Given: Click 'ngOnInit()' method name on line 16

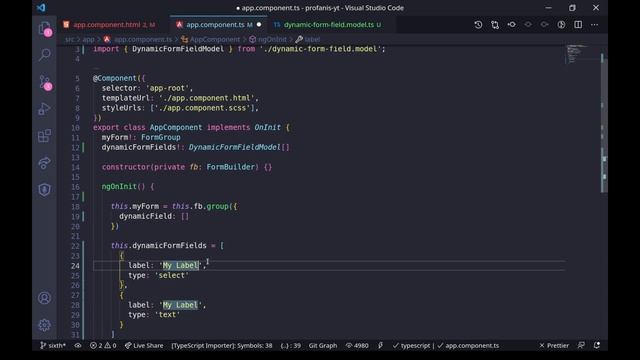Looking at the screenshot, I should tap(123, 187).
